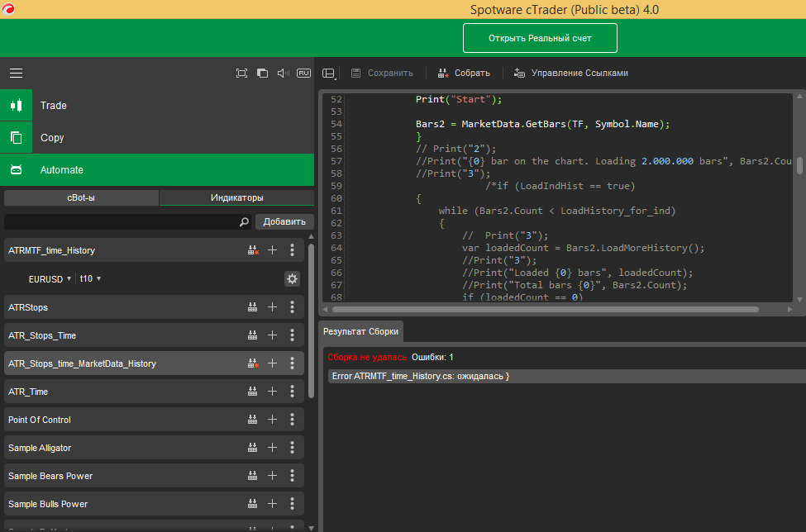Click the Добавить button

tap(284, 222)
